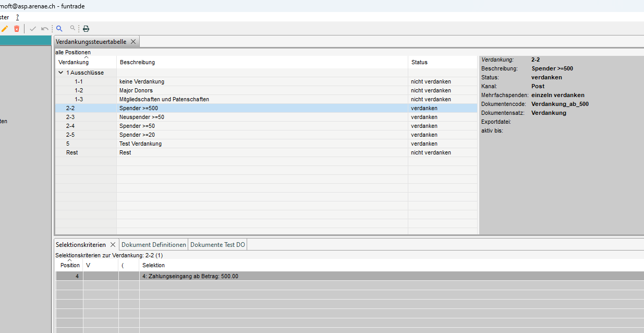Sort by the Position column header
Screen dimensions: 644x333
coord(70,265)
